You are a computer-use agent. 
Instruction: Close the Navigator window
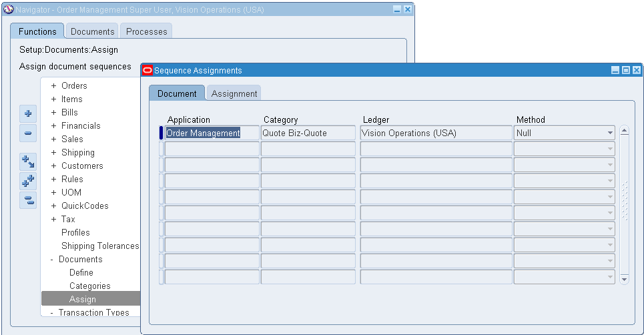pos(408,9)
